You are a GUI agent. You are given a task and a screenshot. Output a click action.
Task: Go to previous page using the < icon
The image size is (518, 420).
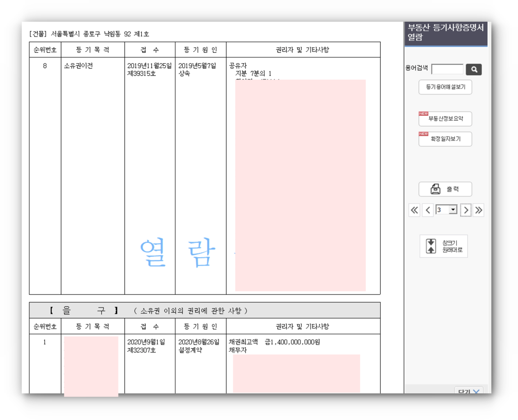[x=427, y=210]
